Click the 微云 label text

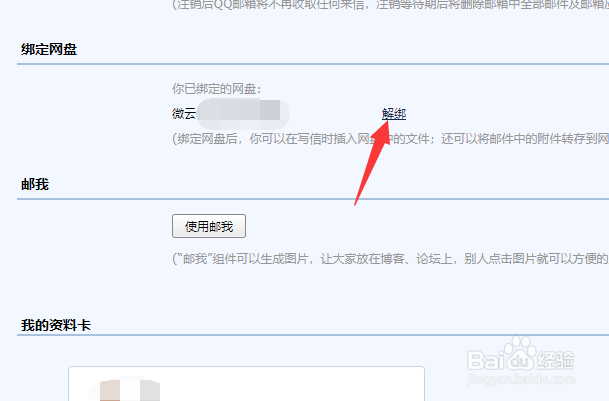(184, 113)
